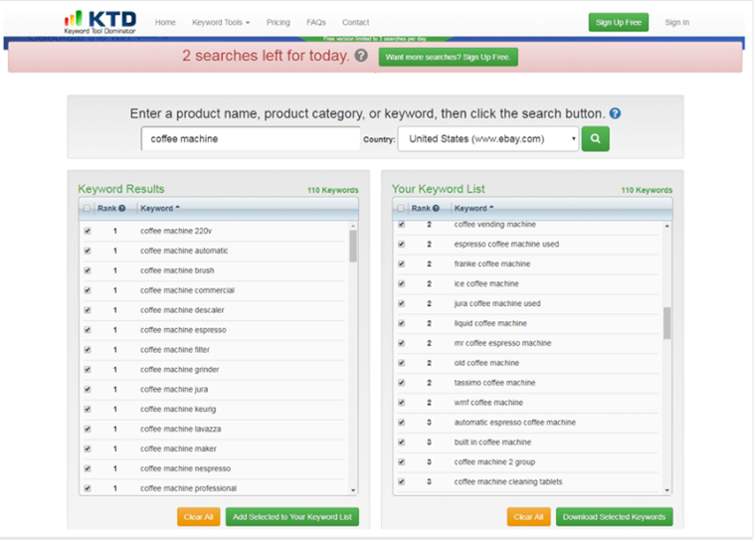The width and height of the screenshot is (756, 540).
Task: Sort Your Keyword List by Keyword column
Action: pos(473,208)
